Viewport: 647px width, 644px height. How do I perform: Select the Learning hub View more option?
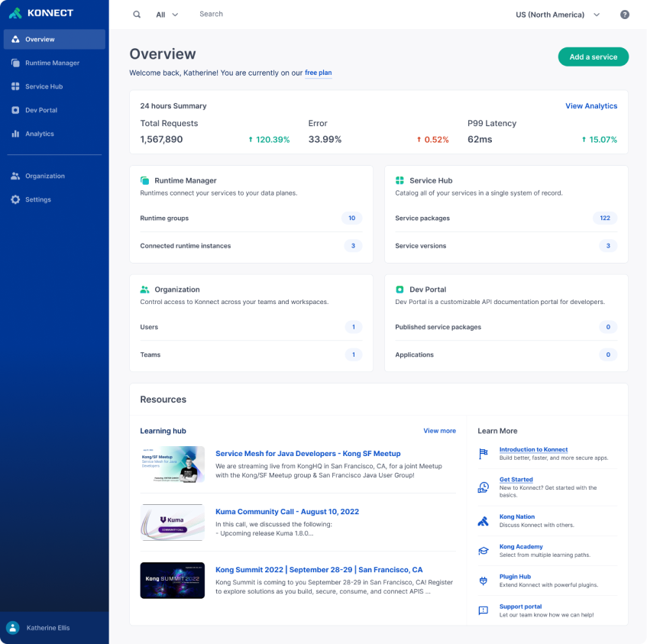point(439,430)
